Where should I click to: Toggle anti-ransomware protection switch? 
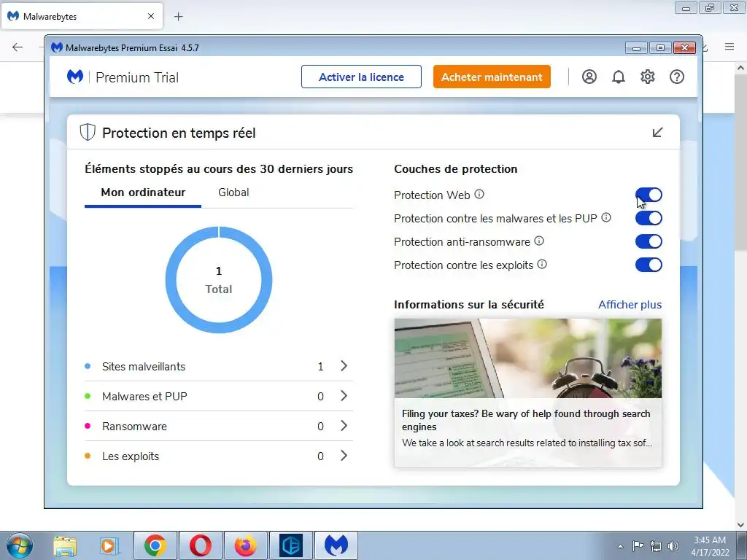649,241
